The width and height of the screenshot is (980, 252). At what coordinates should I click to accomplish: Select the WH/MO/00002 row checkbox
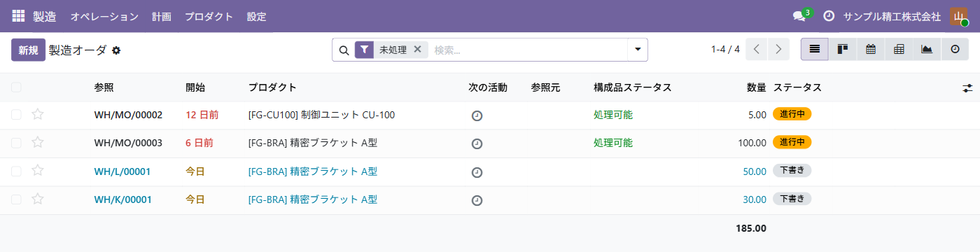16,115
